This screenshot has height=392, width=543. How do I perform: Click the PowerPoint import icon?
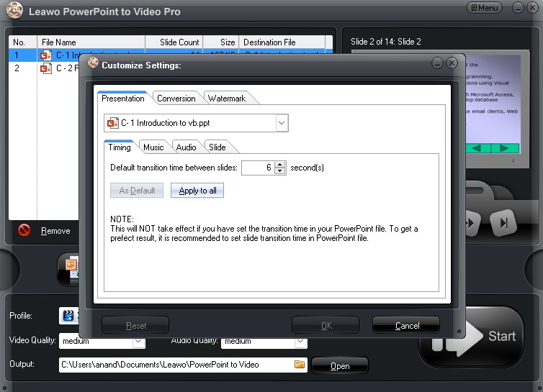[x=69, y=266]
